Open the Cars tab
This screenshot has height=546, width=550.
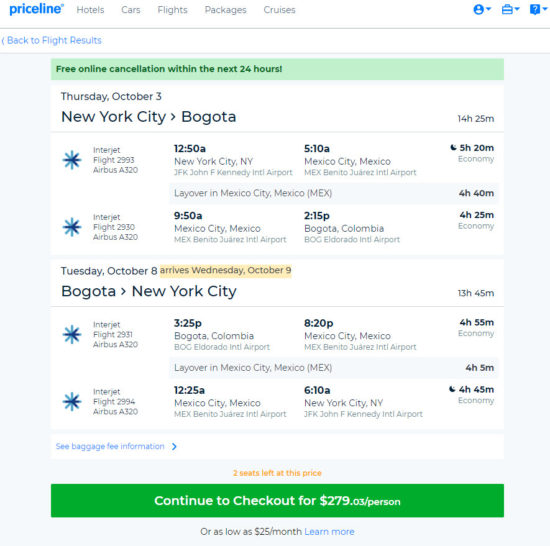pos(130,10)
